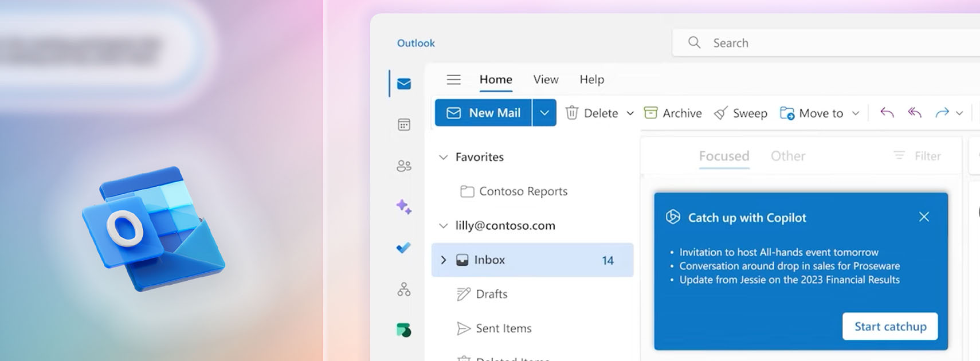Switch to the Home ribbon tab
980x361 pixels.
pyautogui.click(x=496, y=80)
